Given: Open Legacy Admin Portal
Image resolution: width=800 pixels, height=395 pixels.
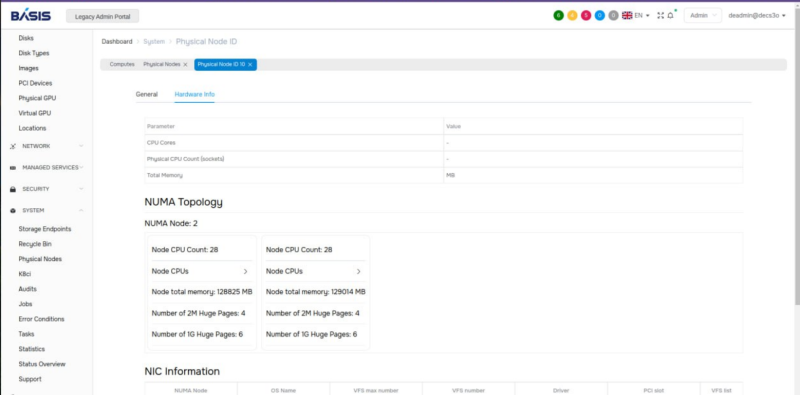Looking at the screenshot, I should coord(103,16).
